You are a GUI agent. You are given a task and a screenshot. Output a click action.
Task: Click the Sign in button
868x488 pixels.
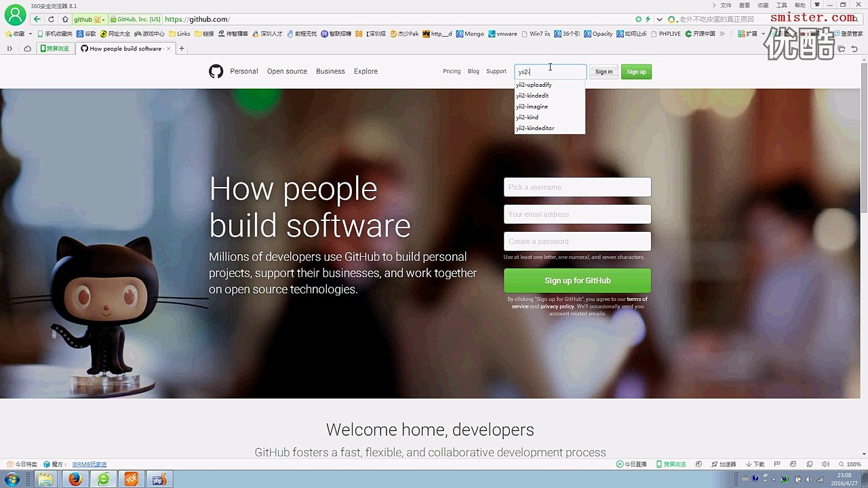point(604,72)
